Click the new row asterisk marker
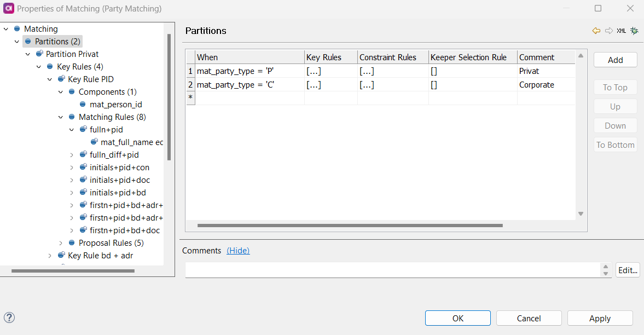 pos(190,98)
